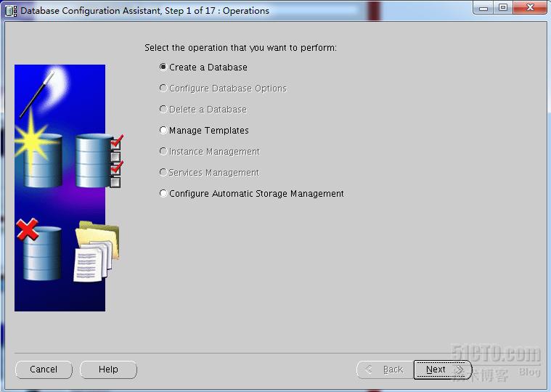The image size is (551, 392).
Task: Click the Database Configuration Assistant title bar icon
Action: tap(11, 11)
